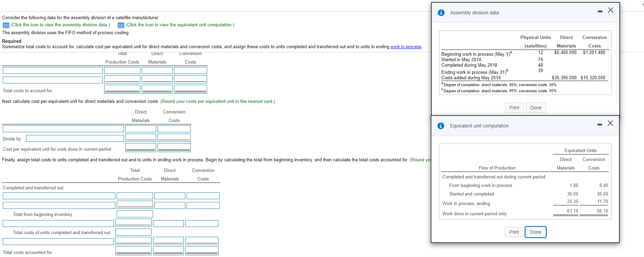Image resolution: width=644 pixels, height=257 pixels.
Task: Print the Assembly division data
Action: point(514,108)
